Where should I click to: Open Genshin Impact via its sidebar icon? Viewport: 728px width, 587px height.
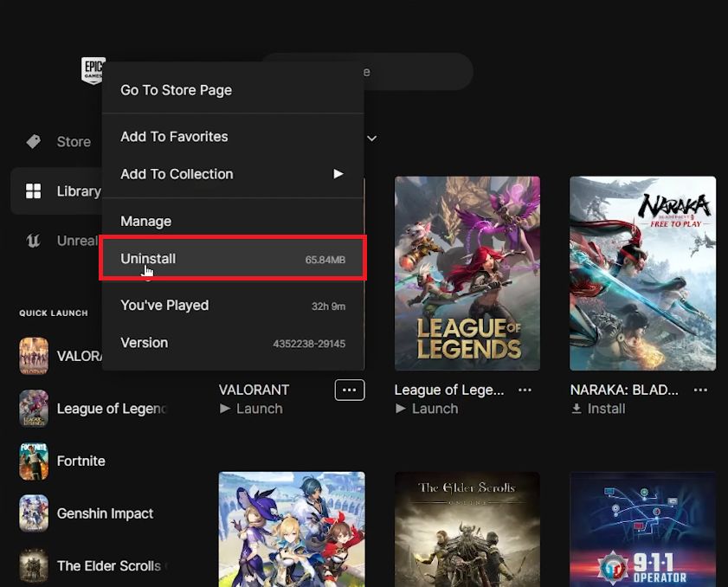(33, 513)
